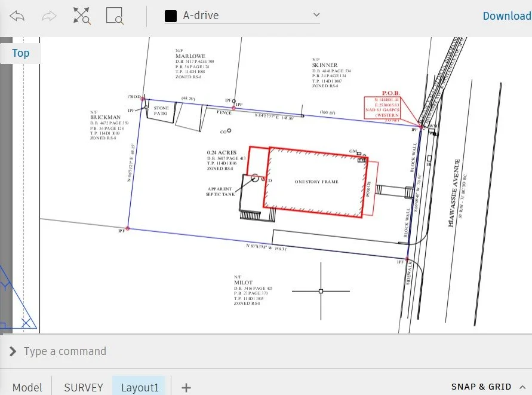Viewport: 532px width, 395px height.
Task: Toggle SNAP & GRID setting
Action: [x=481, y=387]
